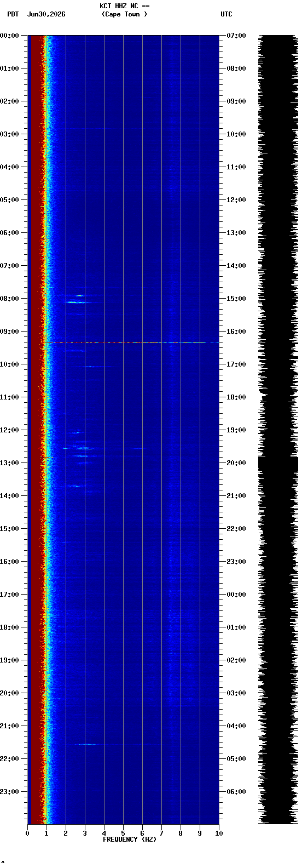Click the faint signal at 3 Hz near 21:35 PDT

coord(86,744)
